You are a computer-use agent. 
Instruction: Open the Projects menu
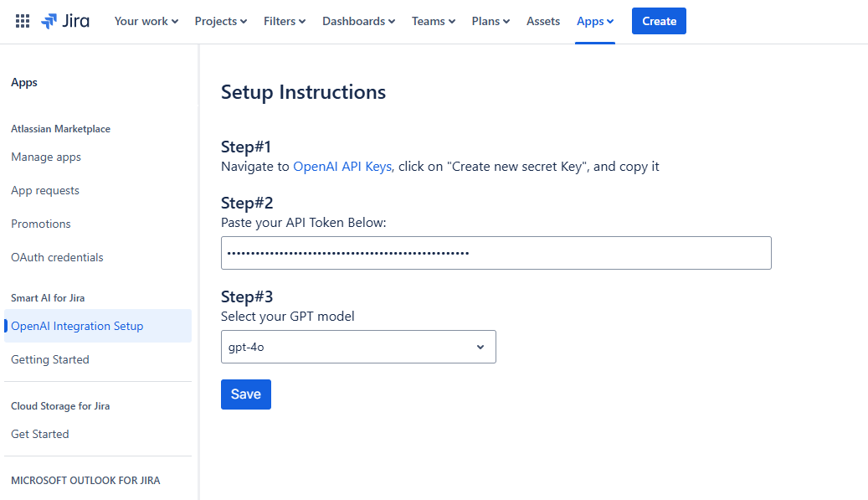(220, 21)
